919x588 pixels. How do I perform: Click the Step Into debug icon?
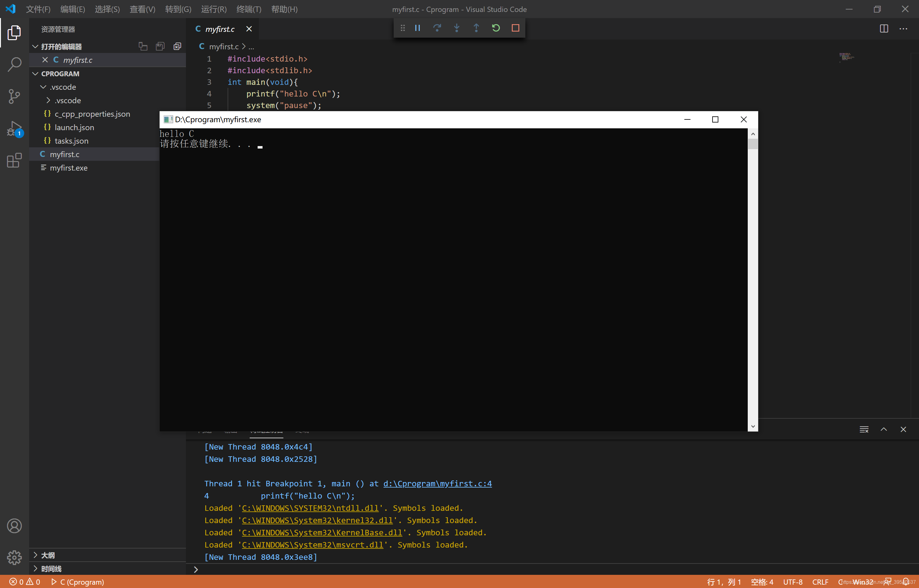457,28
